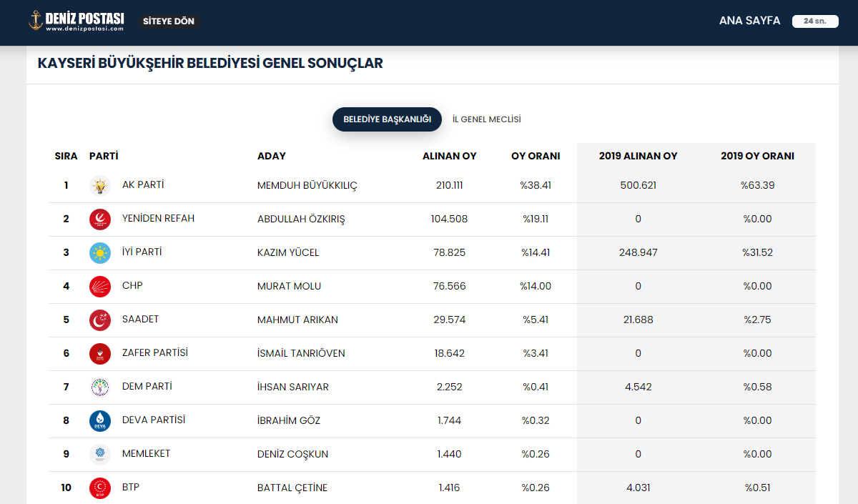Click the İYİ Parti name text
Viewport: 858px width, 504px height.
point(142,252)
